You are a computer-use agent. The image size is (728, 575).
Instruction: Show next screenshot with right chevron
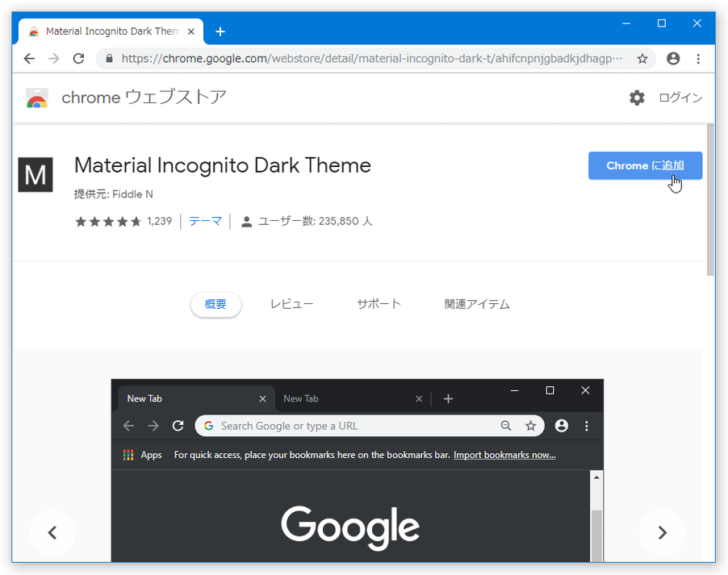click(663, 532)
